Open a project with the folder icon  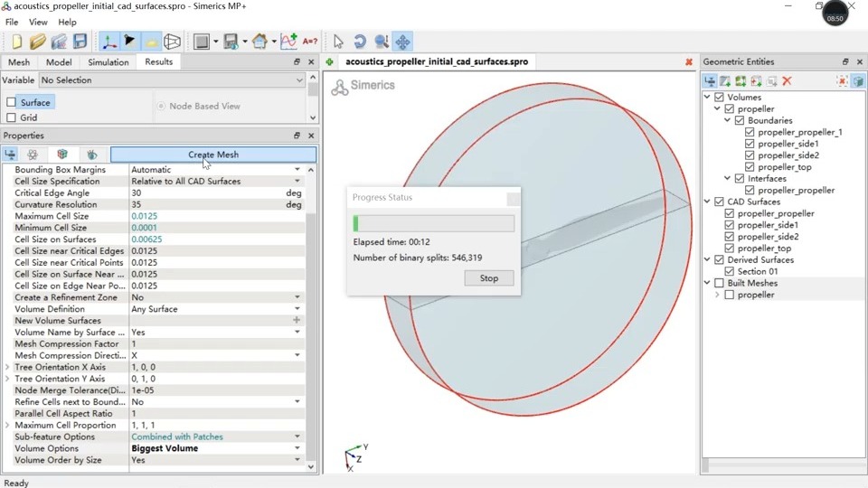38,42
